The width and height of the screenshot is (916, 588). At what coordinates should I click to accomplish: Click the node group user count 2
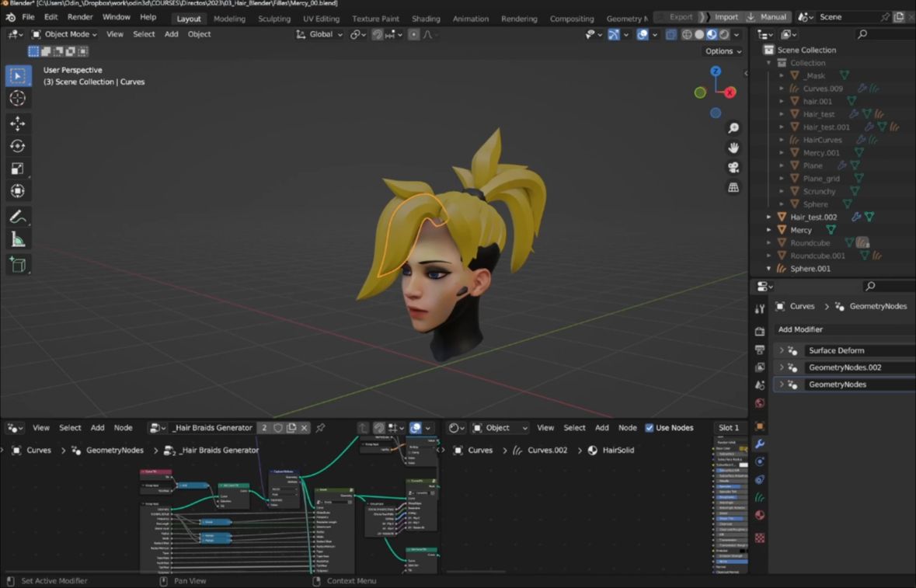[x=264, y=428]
